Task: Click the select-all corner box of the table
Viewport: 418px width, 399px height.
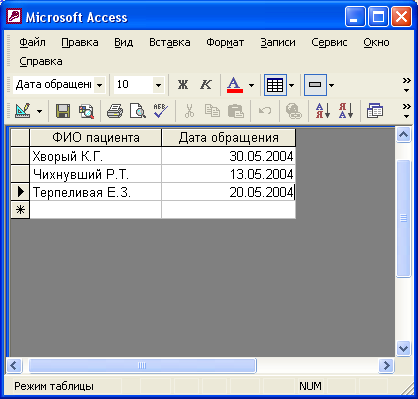Action: (x=20, y=137)
